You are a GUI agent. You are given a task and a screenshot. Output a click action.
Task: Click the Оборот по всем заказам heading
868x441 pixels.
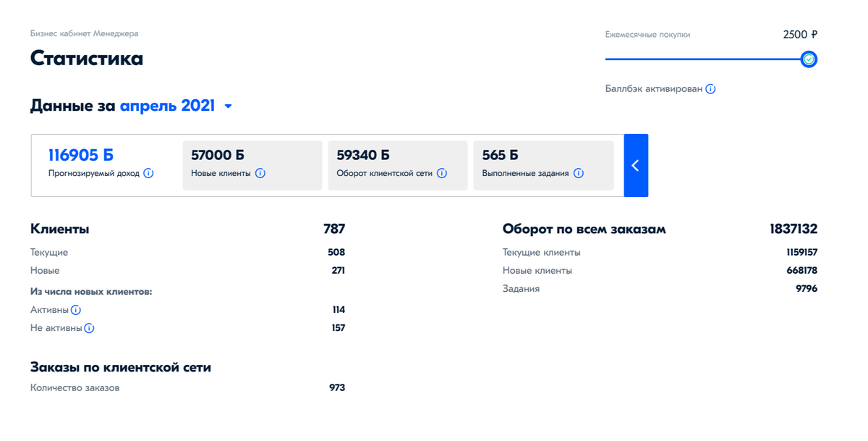[584, 229]
